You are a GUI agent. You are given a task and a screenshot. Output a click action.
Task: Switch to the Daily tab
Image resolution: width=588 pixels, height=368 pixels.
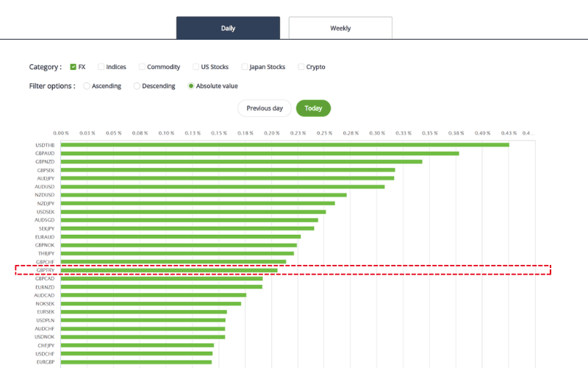228,28
